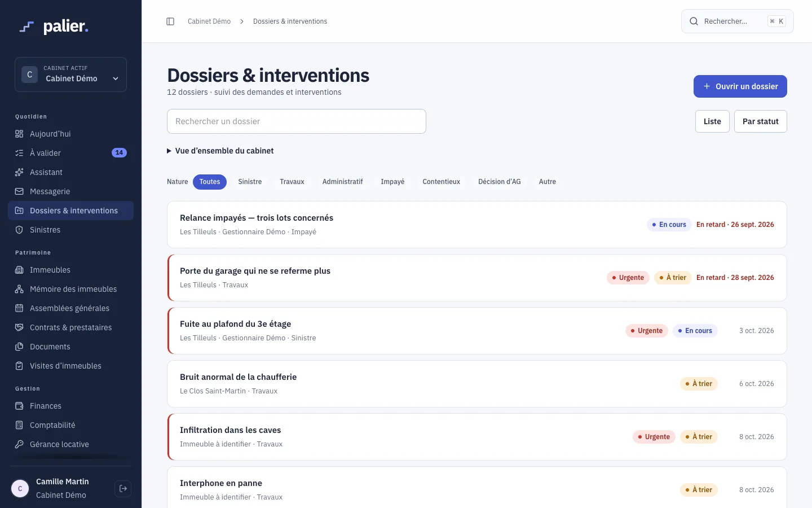Viewport: 812px width, 508px height.
Task: Click Contrats & prestataires handshake icon
Action: click(x=19, y=327)
